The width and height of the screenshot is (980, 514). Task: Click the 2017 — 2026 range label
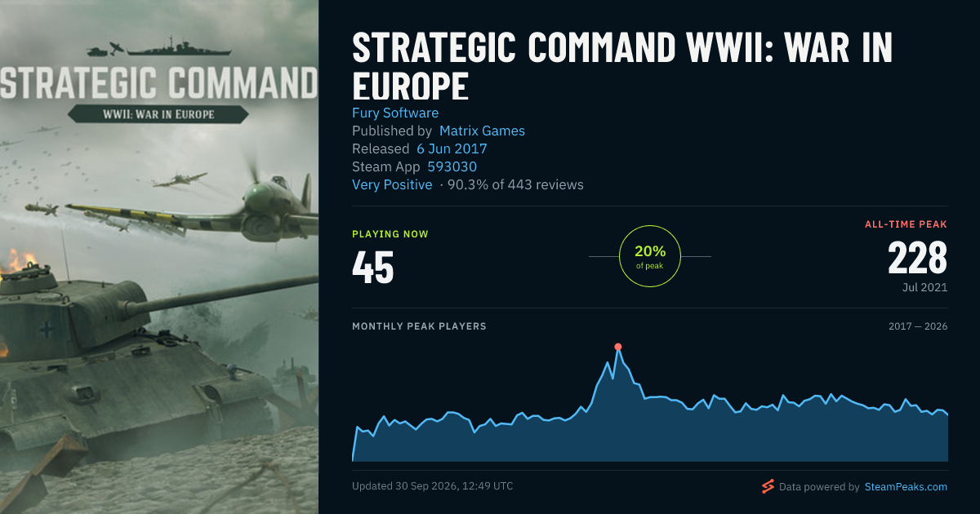pos(918,326)
